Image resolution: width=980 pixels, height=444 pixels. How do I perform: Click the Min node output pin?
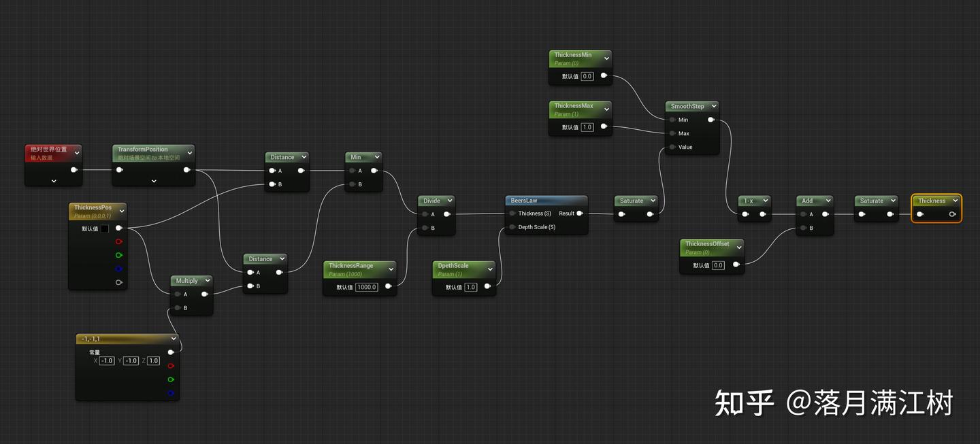374,171
